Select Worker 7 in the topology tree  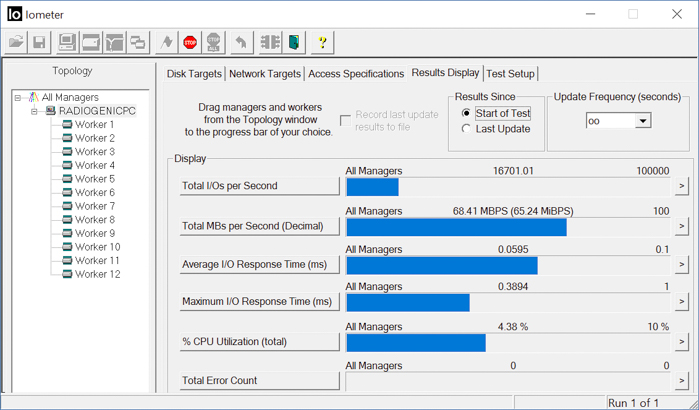pos(94,206)
